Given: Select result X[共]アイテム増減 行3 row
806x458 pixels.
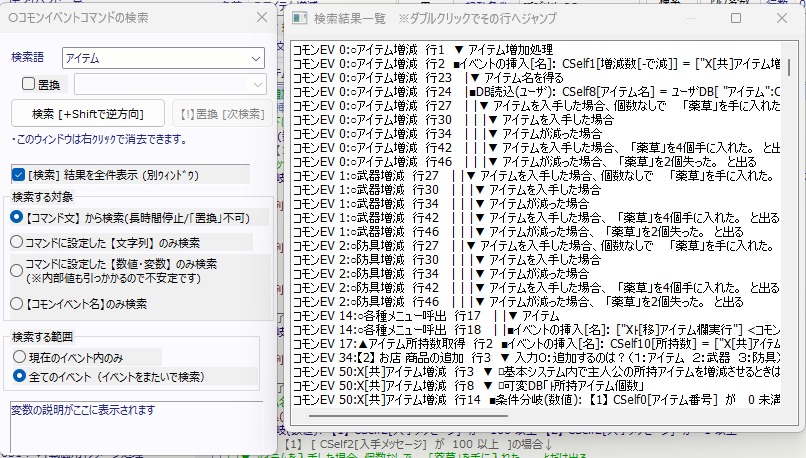Looking at the screenshot, I should pos(537,372).
